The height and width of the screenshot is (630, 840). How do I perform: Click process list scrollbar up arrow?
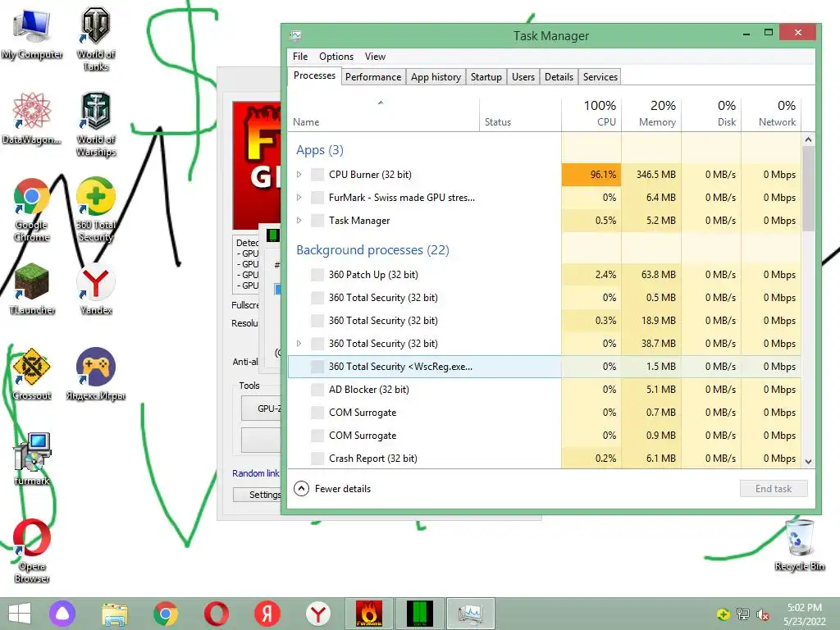tap(808, 139)
